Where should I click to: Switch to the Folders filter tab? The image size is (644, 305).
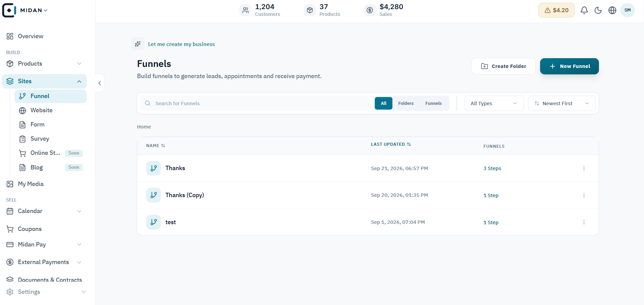[x=406, y=103]
